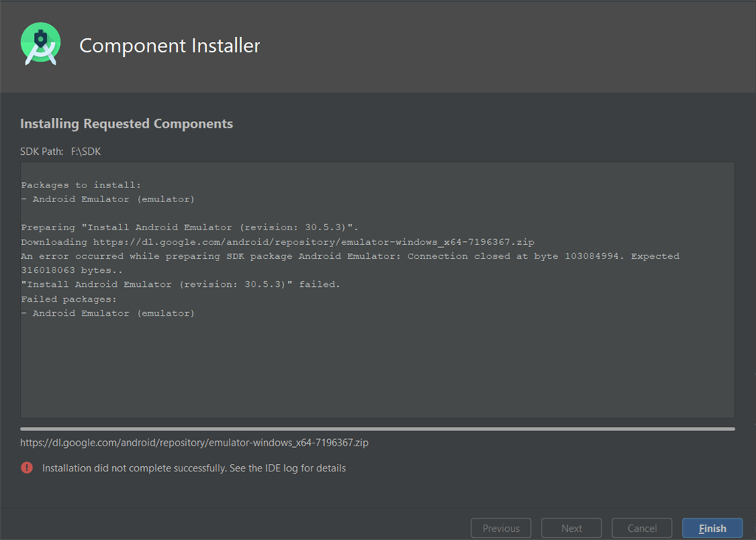Image resolution: width=756 pixels, height=540 pixels.
Task: Click the Next button
Action: pyautogui.click(x=571, y=528)
